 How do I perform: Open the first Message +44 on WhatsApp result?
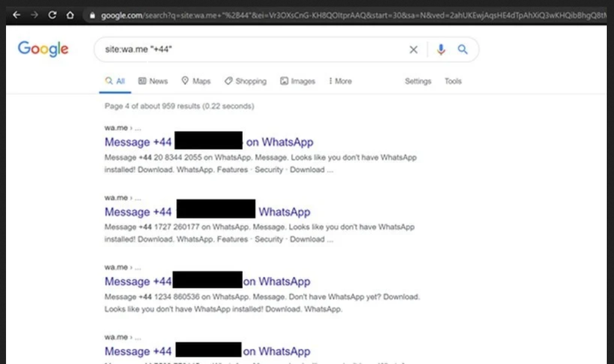pos(208,142)
